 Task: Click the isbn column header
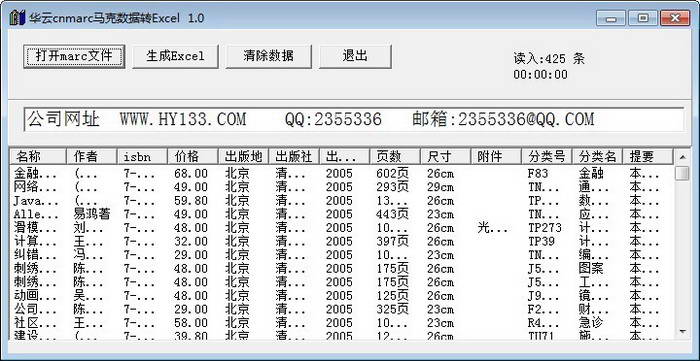(x=142, y=157)
